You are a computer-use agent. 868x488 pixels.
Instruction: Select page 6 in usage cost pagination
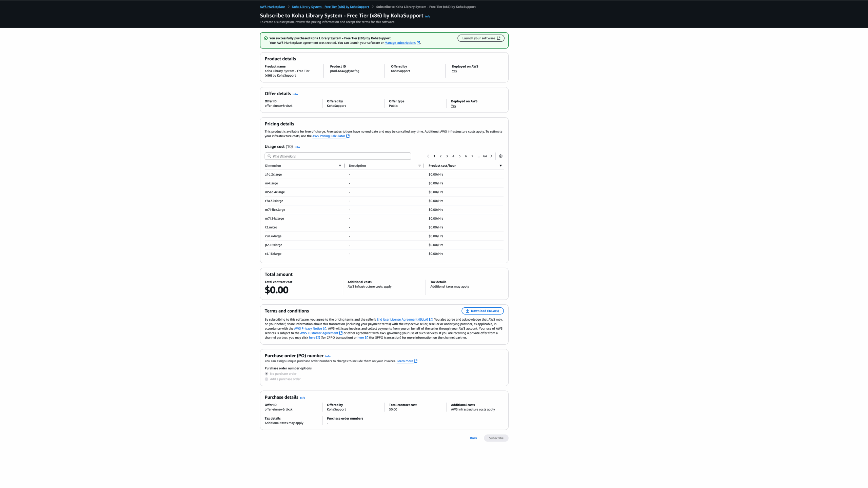pyautogui.click(x=466, y=156)
